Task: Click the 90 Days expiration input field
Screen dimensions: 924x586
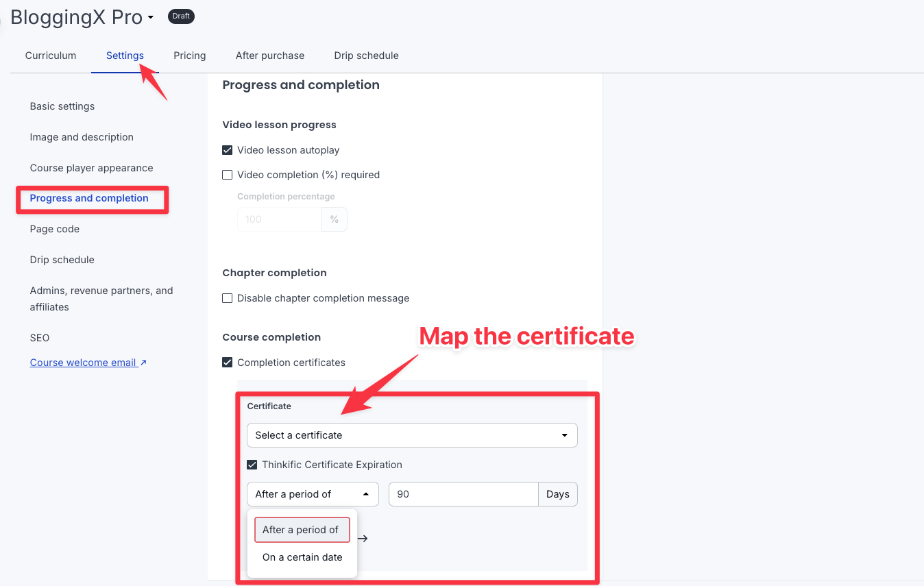Action: pos(463,493)
